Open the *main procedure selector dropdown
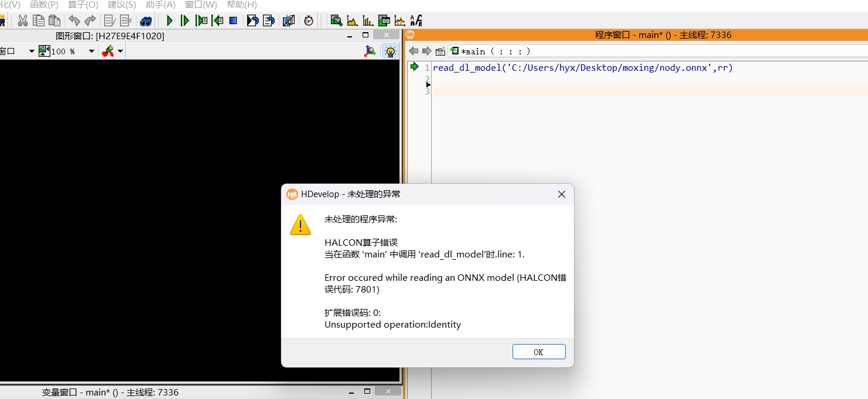Image resolution: width=868 pixels, height=399 pixels. (658, 51)
